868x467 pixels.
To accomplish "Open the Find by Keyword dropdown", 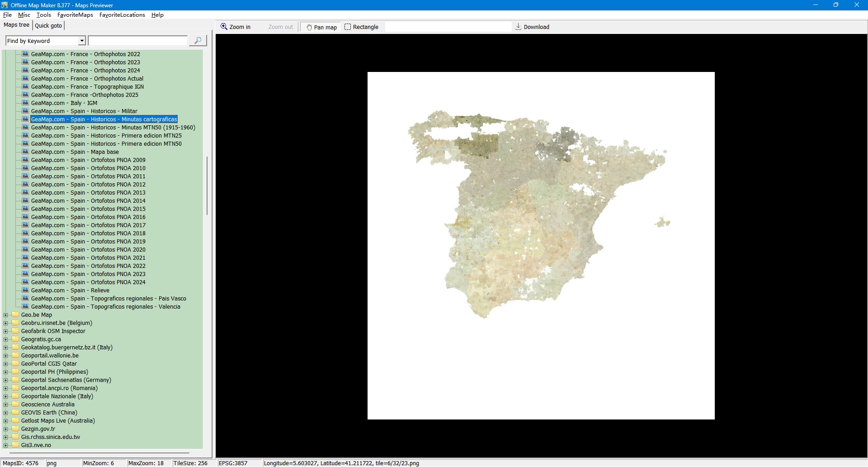I will click(x=82, y=41).
